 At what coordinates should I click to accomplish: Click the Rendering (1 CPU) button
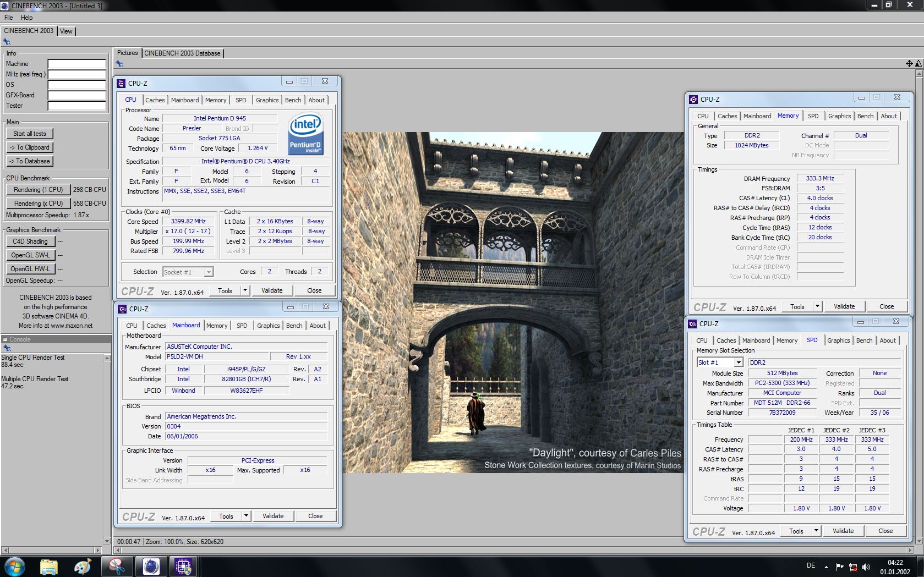39,190
